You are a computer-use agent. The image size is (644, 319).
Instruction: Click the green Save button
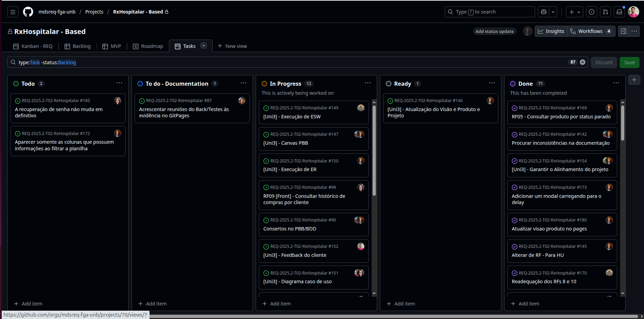point(629,62)
